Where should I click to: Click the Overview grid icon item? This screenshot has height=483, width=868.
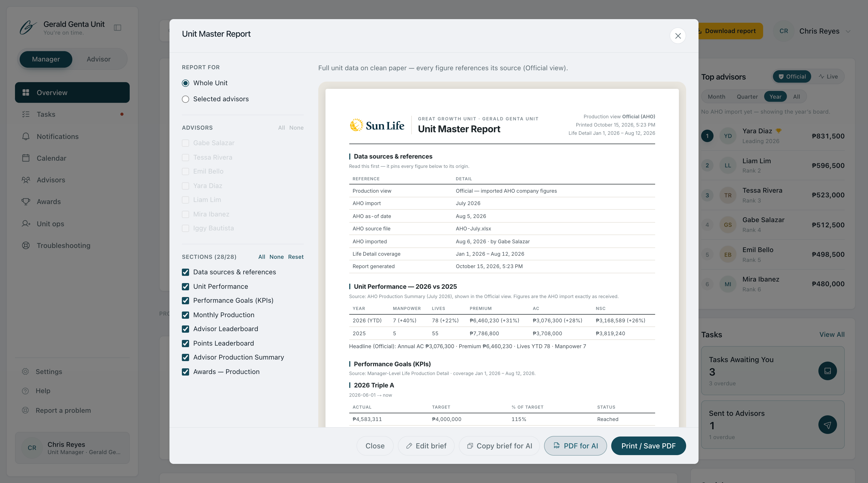72,92
